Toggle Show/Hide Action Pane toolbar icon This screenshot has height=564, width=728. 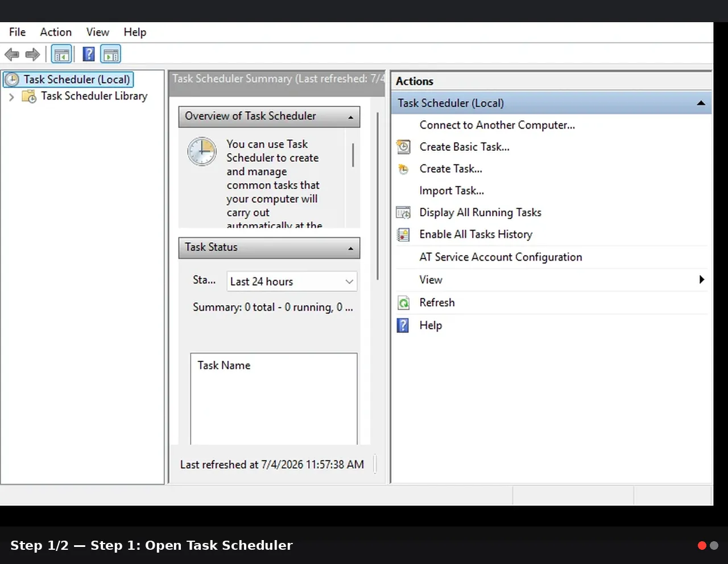point(111,55)
